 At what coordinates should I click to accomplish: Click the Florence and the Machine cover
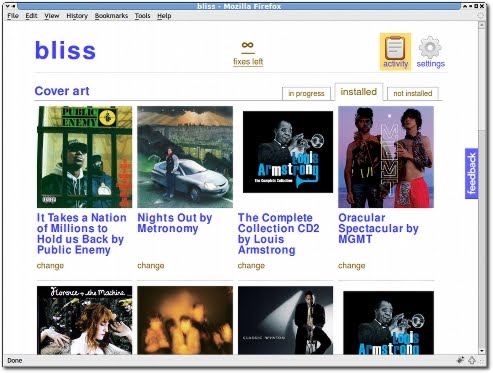[85, 320]
